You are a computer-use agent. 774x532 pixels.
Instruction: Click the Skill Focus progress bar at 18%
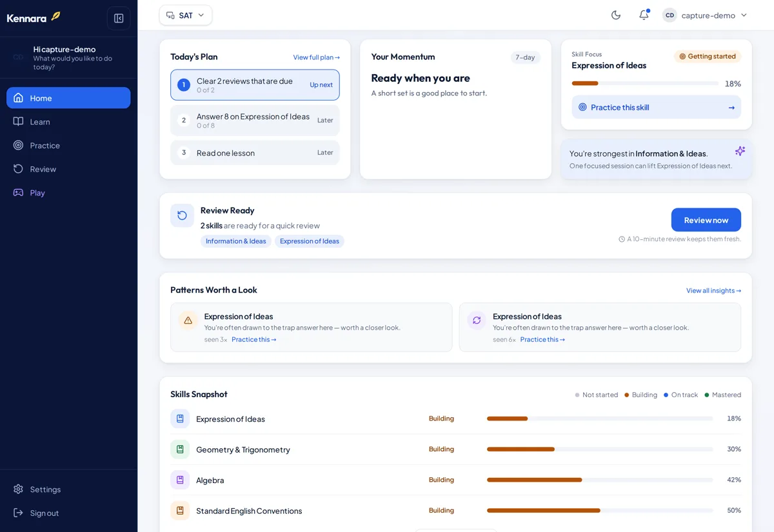click(645, 83)
